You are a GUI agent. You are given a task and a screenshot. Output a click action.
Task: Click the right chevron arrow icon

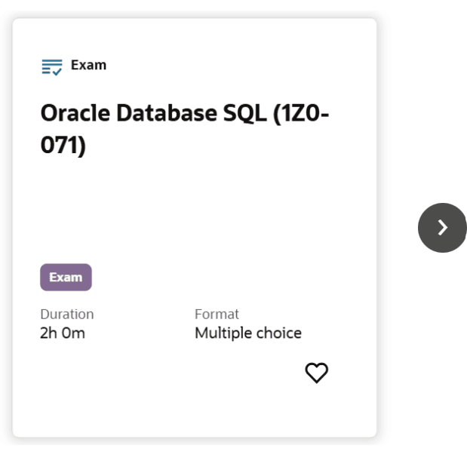tap(443, 228)
